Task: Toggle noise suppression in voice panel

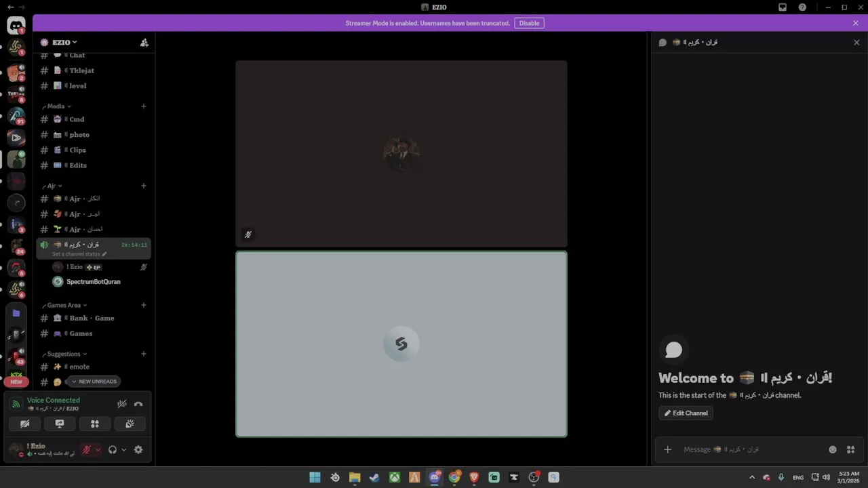Action: (122, 404)
